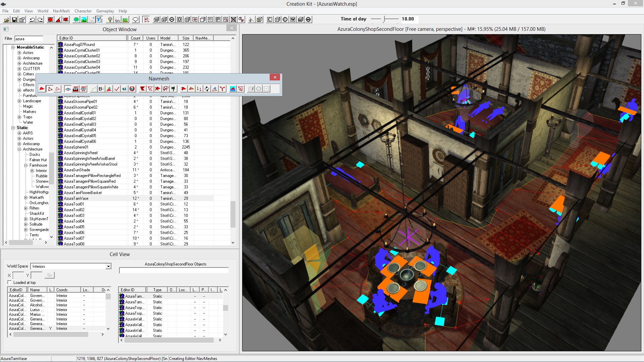Viewport: 644px width, 362px height.
Task: Click the Go button in Cell View
Action: pos(50,275)
